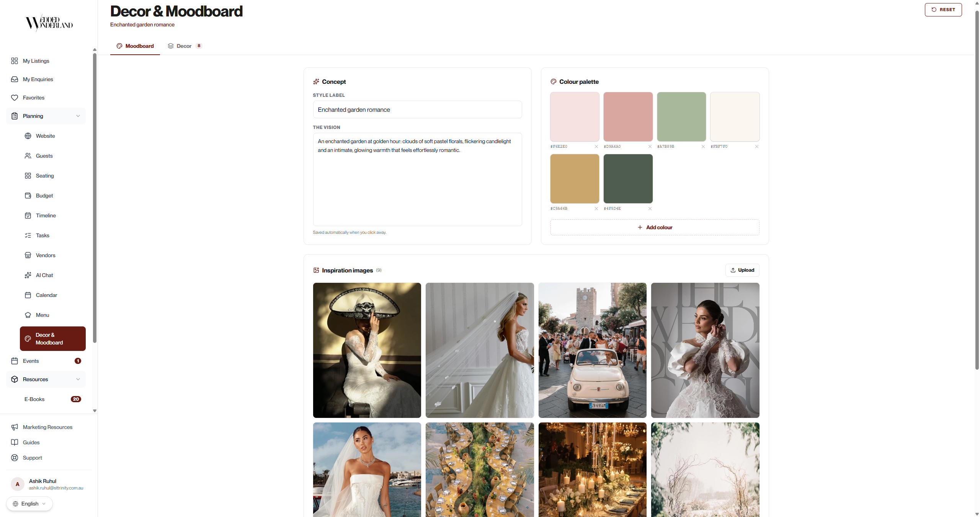Click the Wedded Wonderland logo
Image resolution: width=980 pixels, height=517 pixels.
tap(49, 23)
